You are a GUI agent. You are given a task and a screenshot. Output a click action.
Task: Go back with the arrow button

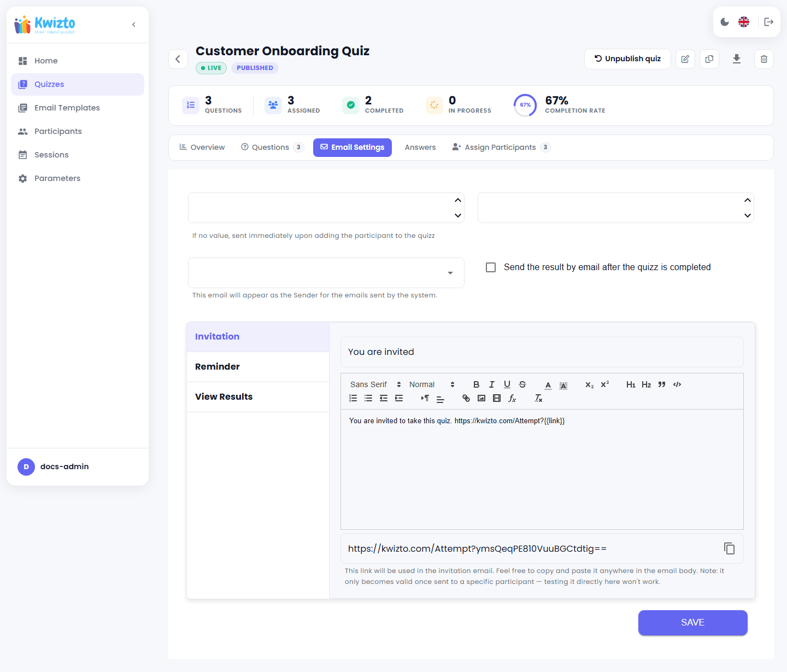point(178,59)
